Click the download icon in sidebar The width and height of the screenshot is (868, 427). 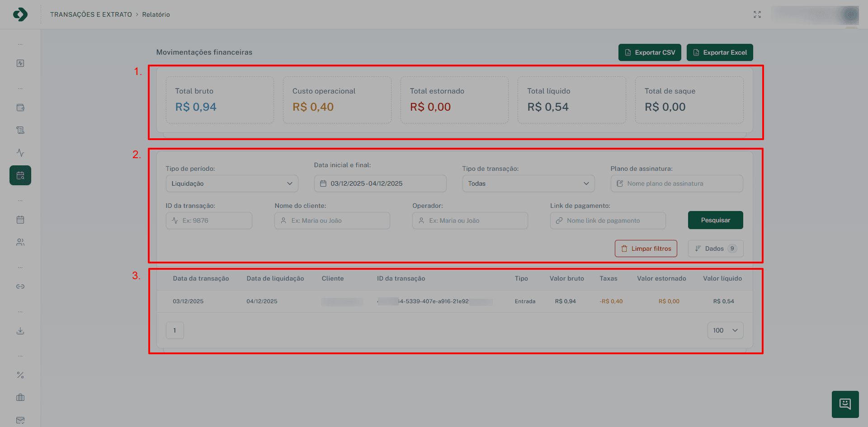[x=20, y=331]
